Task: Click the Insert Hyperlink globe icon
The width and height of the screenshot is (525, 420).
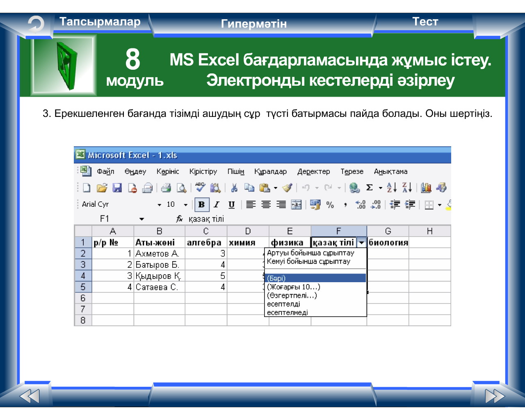Action: [x=354, y=188]
